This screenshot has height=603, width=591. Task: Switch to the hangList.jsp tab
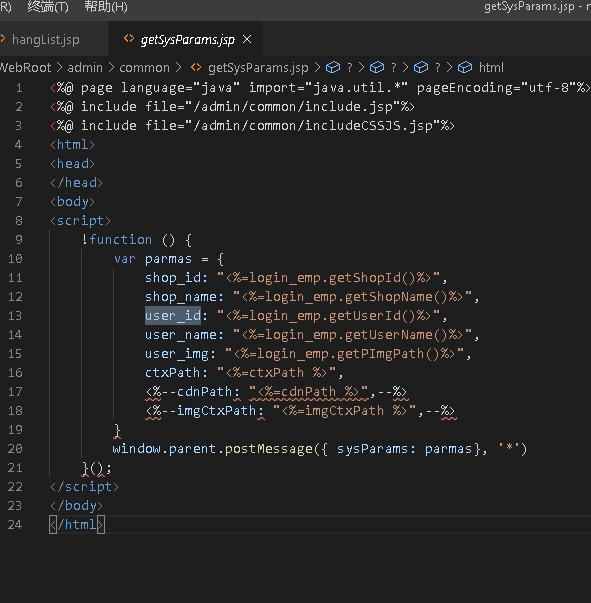(46, 40)
